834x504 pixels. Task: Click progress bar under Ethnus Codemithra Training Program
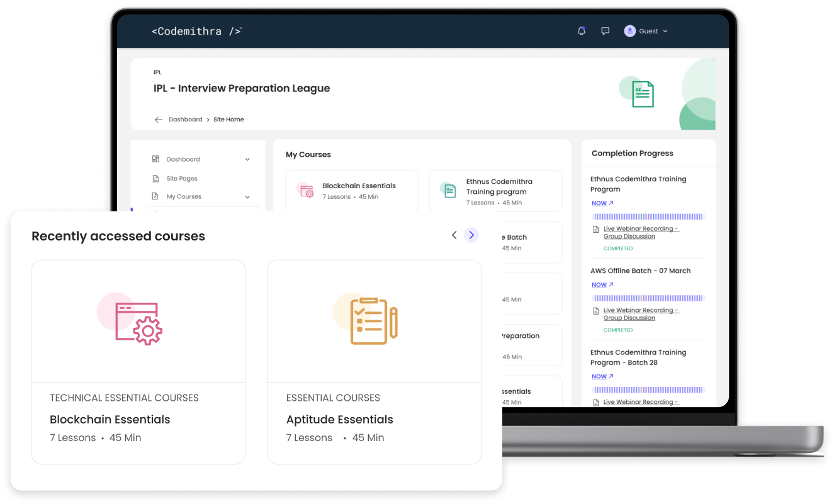(648, 216)
